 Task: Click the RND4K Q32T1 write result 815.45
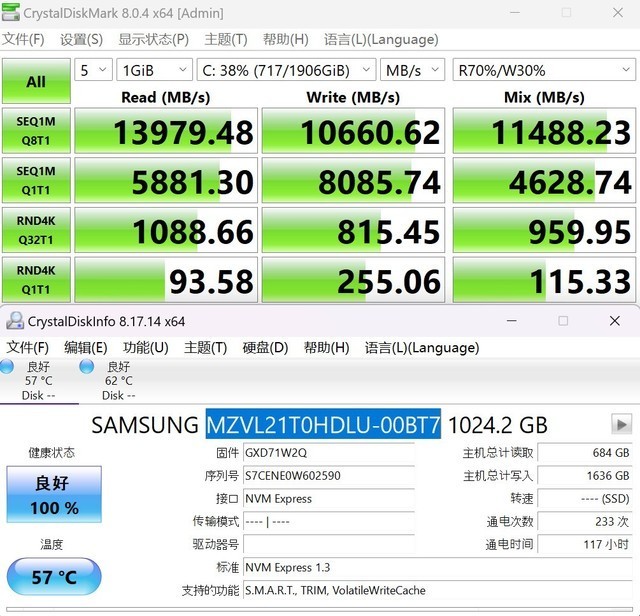[353, 231]
